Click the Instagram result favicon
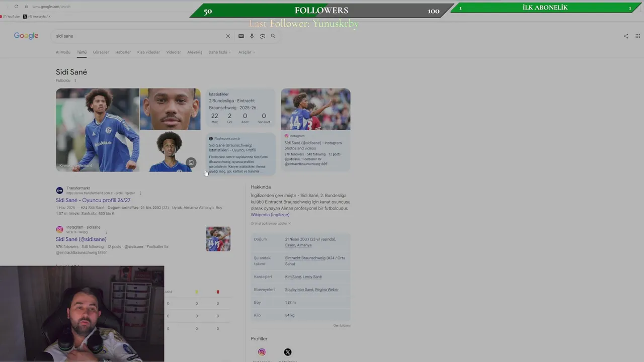This screenshot has width=644, height=362. [59, 229]
